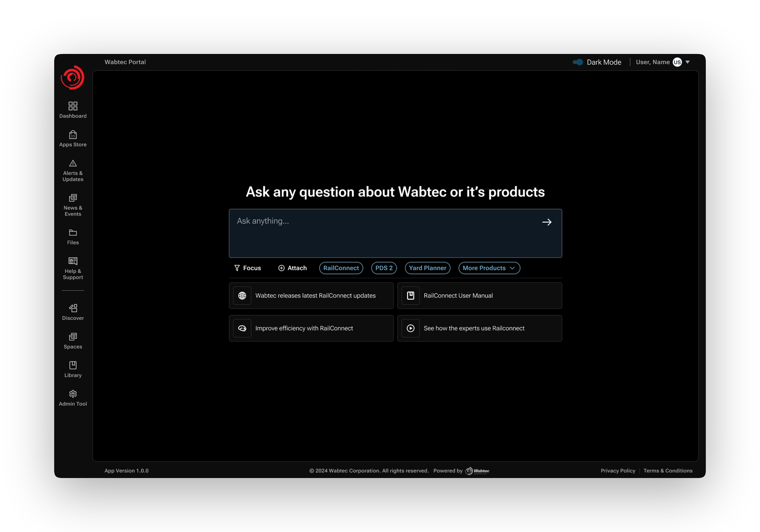Open the Discover icon

pos(73,308)
